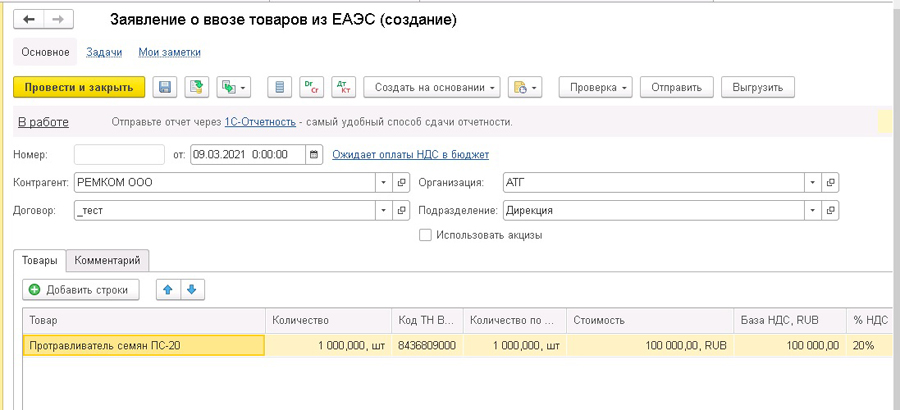
Task: Click the date field 09.03.2021
Action: [x=248, y=154]
